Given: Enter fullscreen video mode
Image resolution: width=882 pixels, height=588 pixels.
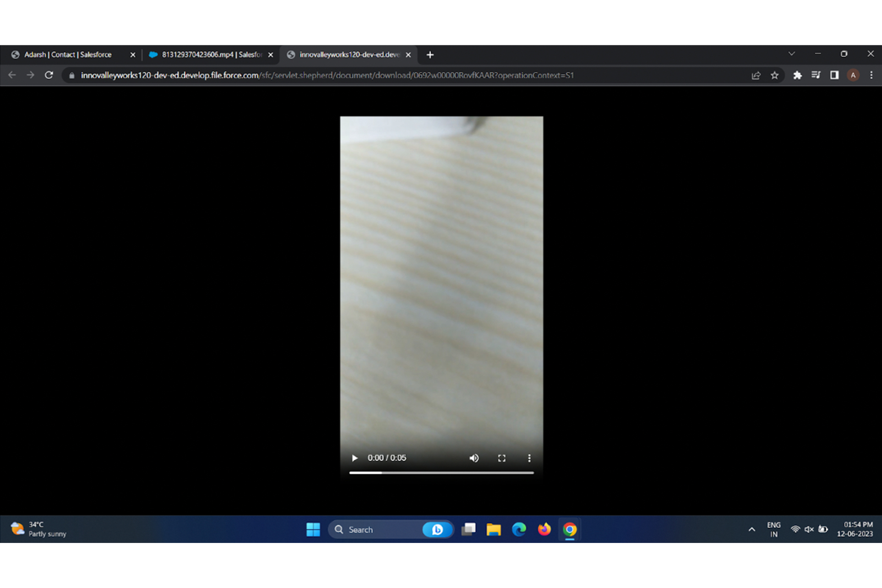Looking at the screenshot, I should (x=502, y=458).
